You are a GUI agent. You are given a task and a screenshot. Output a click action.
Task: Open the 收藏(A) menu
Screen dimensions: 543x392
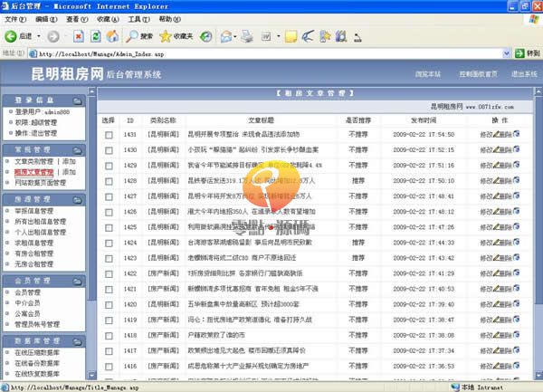108,19
